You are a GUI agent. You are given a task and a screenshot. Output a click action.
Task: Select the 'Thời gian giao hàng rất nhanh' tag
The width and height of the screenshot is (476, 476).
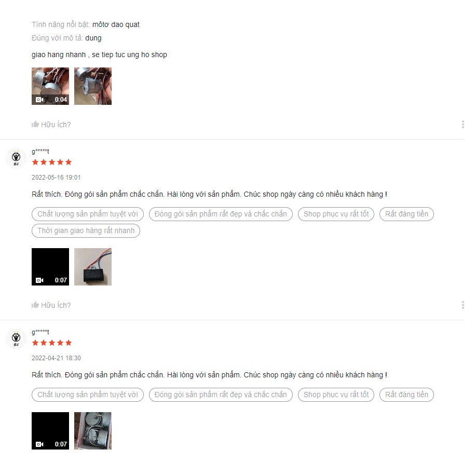click(x=86, y=230)
